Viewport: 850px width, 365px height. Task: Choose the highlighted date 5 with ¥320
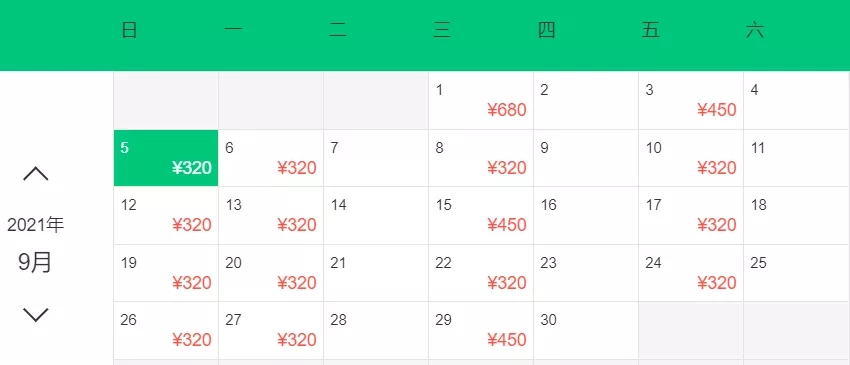166,158
